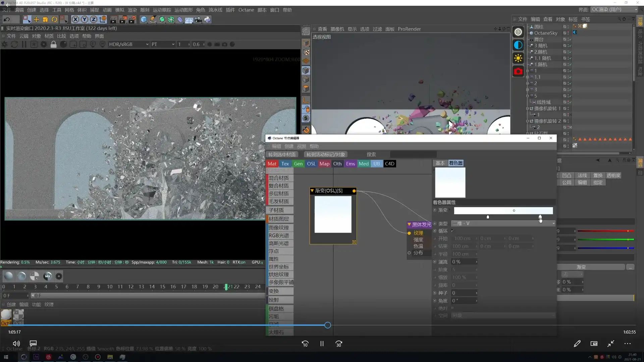This screenshot has height=362, width=644.
Task: Collapse the 渐变(OSL) node triangle
Action: click(x=312, y=190)
